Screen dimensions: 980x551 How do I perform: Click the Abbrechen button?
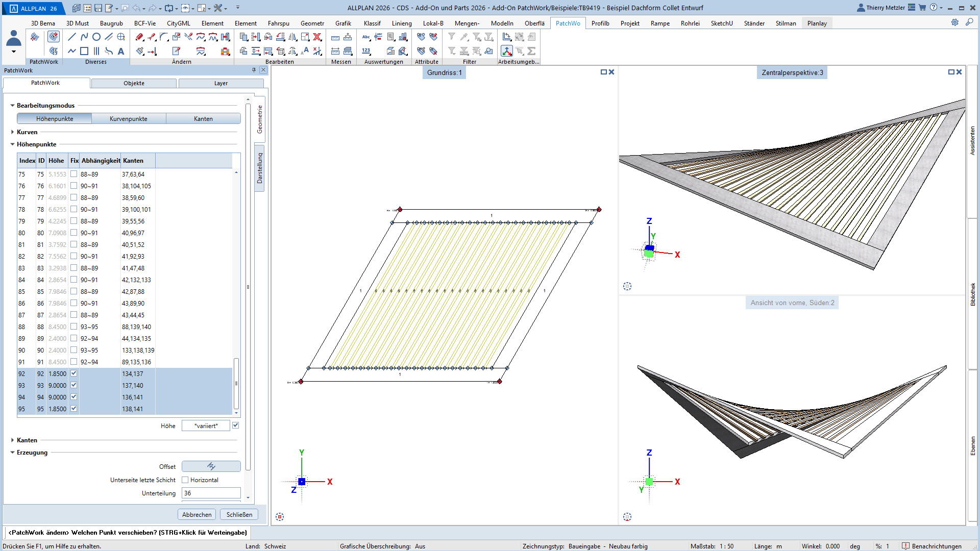(197, 515)
